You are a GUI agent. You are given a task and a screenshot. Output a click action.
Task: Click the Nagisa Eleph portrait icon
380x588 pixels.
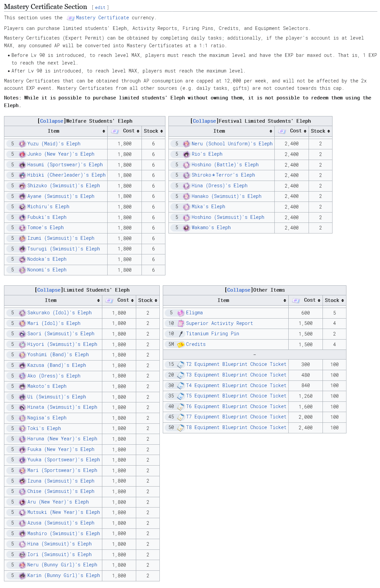[x=22, y=418]
